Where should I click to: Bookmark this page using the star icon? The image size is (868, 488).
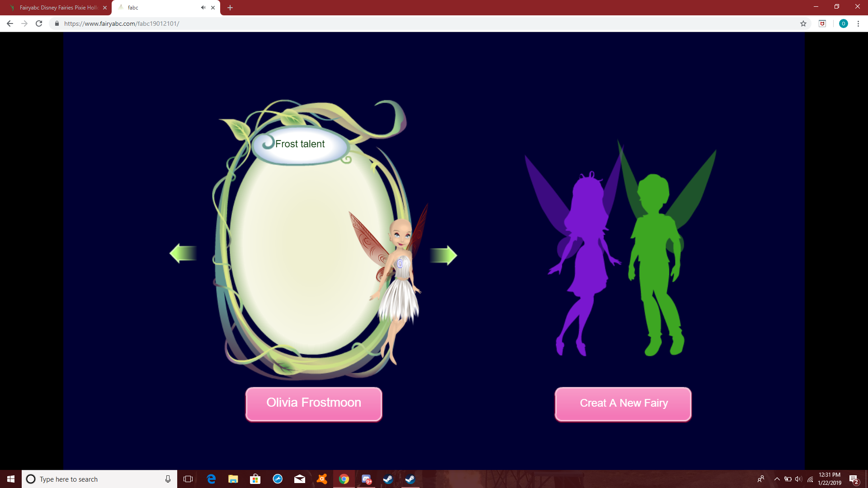(x=803, y=23)
